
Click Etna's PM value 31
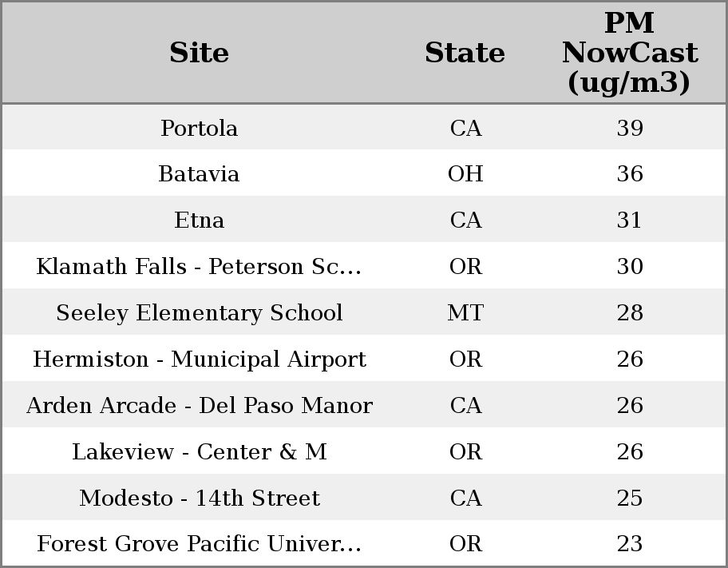(630, 220)
